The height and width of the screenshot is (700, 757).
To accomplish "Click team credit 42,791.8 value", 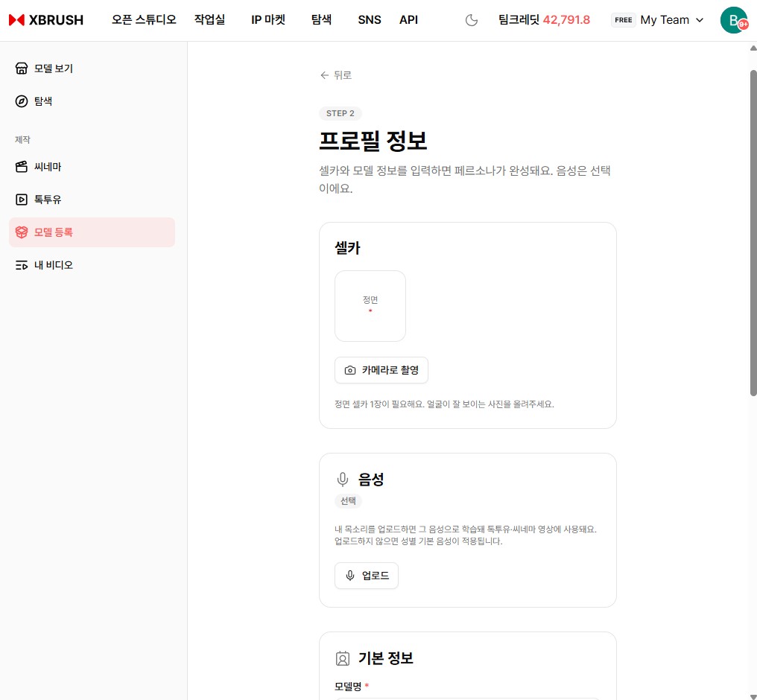I will tap(566, 20).
